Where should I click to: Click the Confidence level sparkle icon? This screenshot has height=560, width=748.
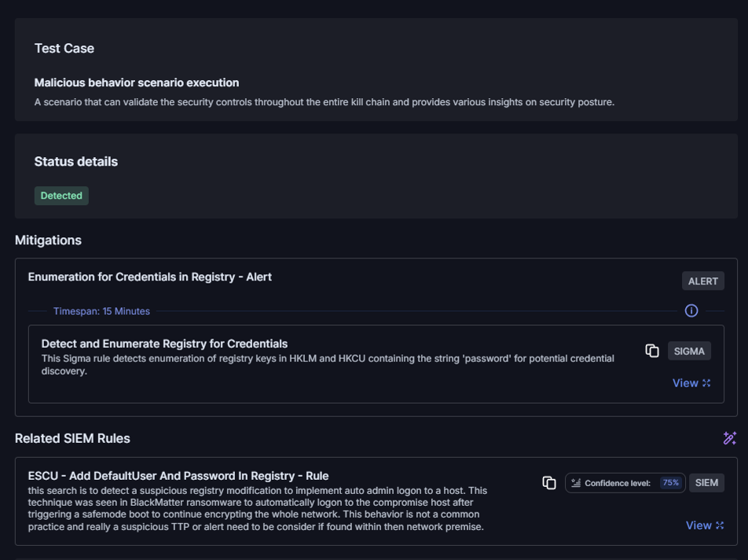click(576, 483)
